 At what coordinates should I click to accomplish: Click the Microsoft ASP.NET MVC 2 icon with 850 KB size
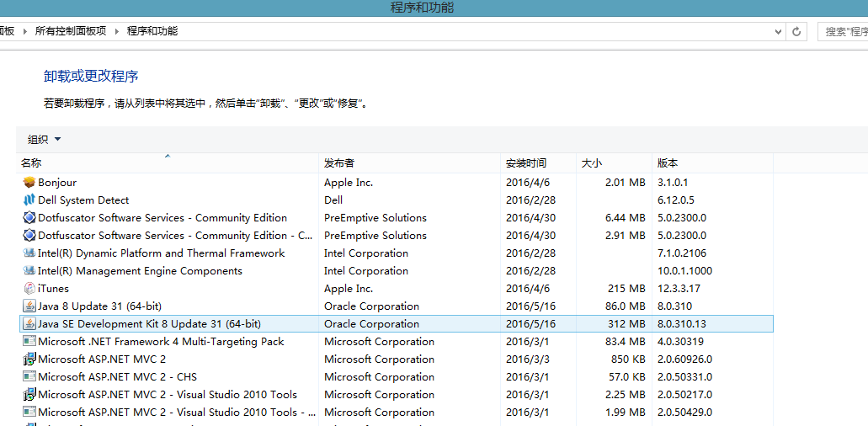29,359
